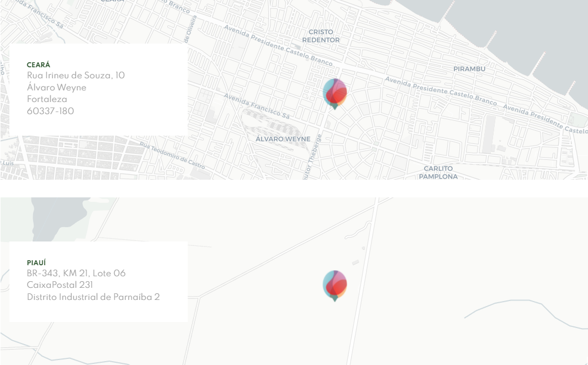The width and height of the screenshot is (588, 365).
Task: Click 'Avenida Francisco Sá' label near Álvaro Weyne
Action: [257, 106]
